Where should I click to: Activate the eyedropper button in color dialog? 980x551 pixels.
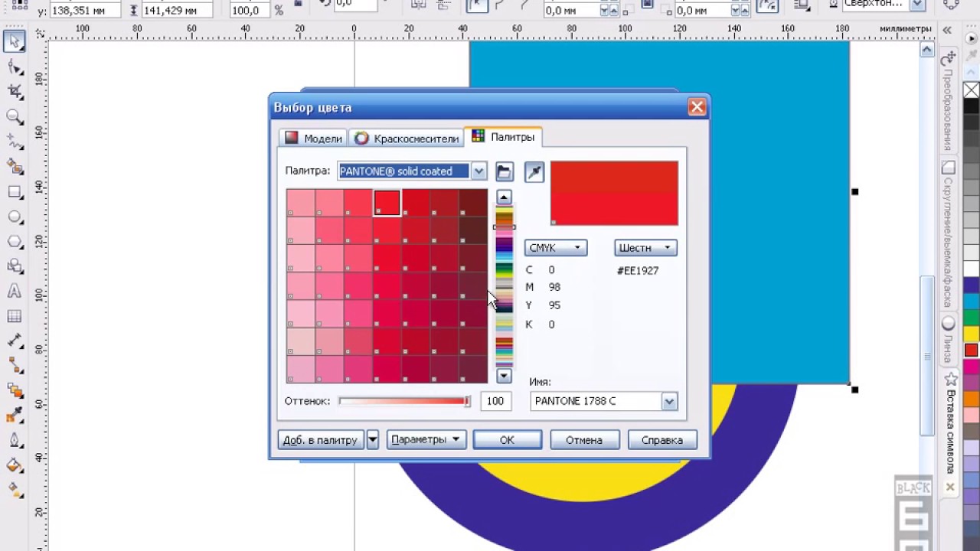(534, 171)
